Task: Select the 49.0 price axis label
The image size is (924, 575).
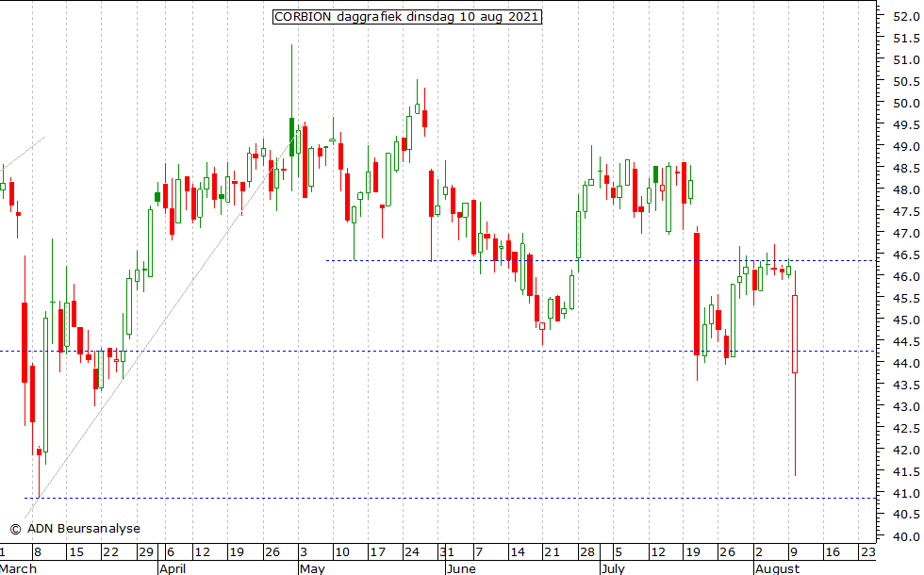Action: [x=906, y=147]
